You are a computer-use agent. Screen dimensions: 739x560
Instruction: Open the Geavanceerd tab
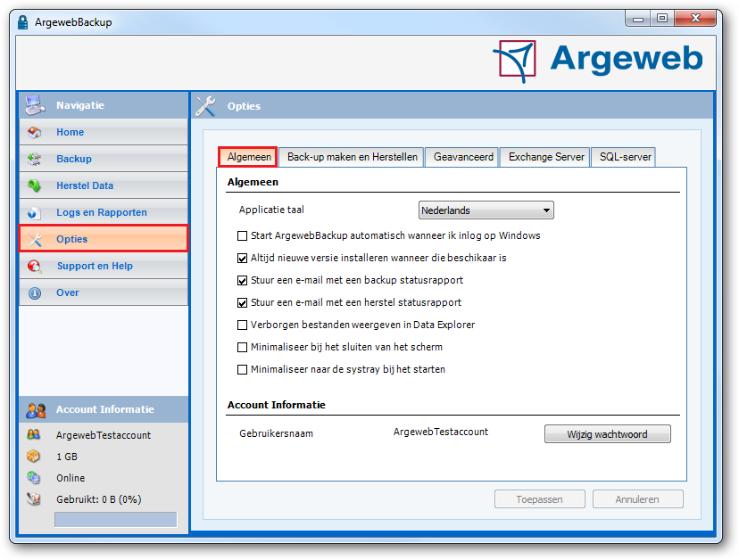[463, 157]
